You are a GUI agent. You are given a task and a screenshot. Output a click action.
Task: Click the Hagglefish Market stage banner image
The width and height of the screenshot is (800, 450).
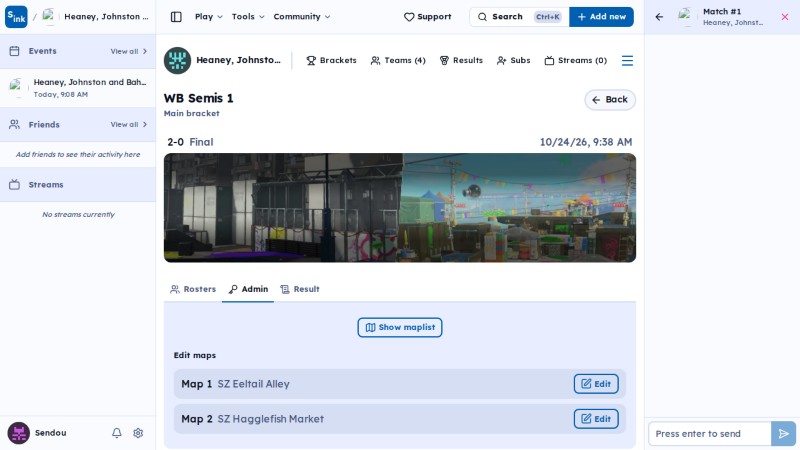click(518, 208)
